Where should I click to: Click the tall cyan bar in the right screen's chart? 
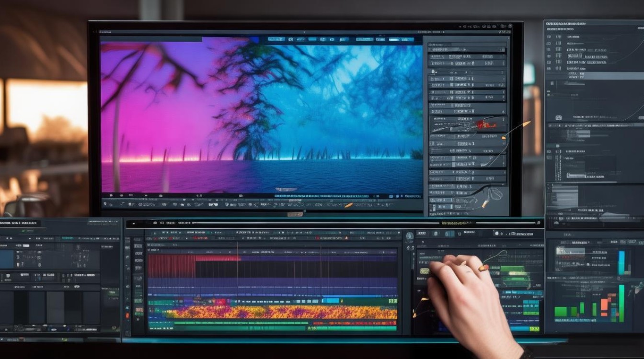[621, 262]
